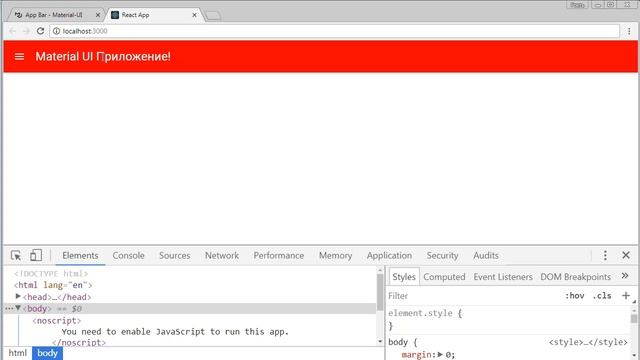Open the Elements panel tab
This screenshot has height=360, width=640.
tap(80, 256)
